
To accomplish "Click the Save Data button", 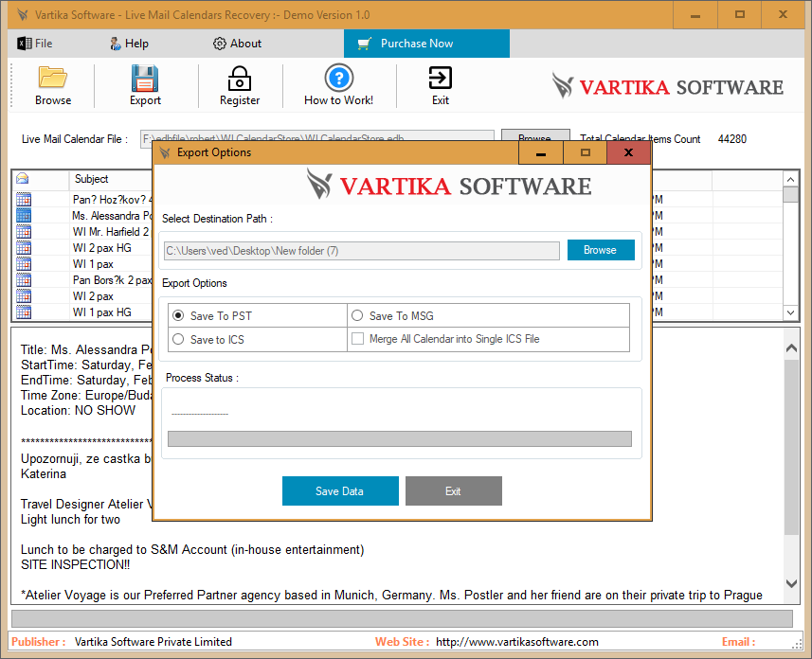I will tap(340, 490).
